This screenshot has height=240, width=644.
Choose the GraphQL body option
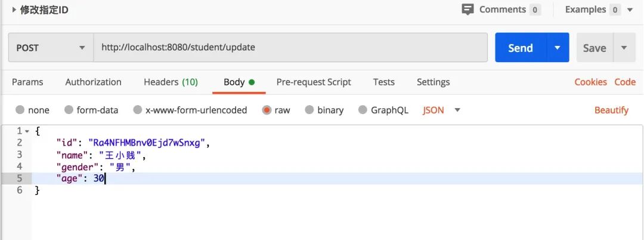[363, 110]
